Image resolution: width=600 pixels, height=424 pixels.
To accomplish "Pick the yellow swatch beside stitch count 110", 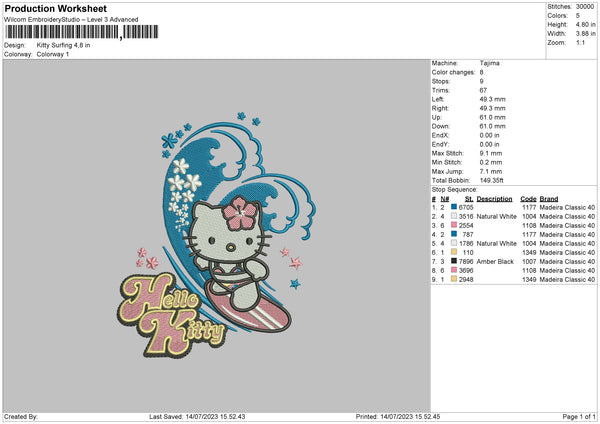I will pyautogui.click(x=454, y=252).
